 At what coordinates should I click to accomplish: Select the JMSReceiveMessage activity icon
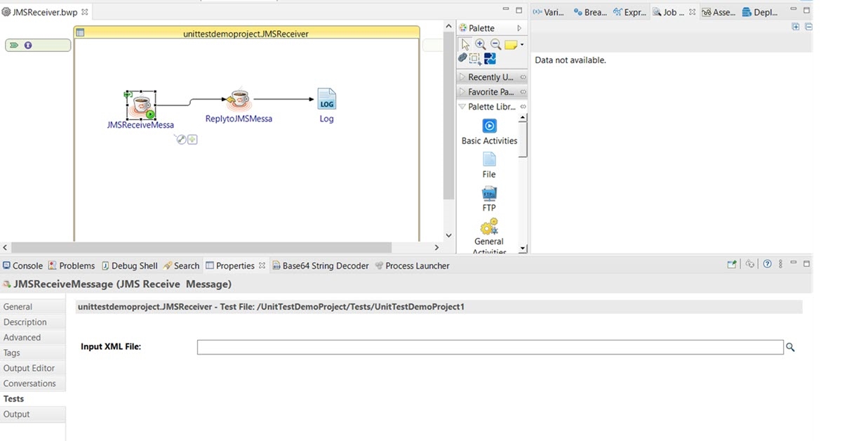(141, 105)
